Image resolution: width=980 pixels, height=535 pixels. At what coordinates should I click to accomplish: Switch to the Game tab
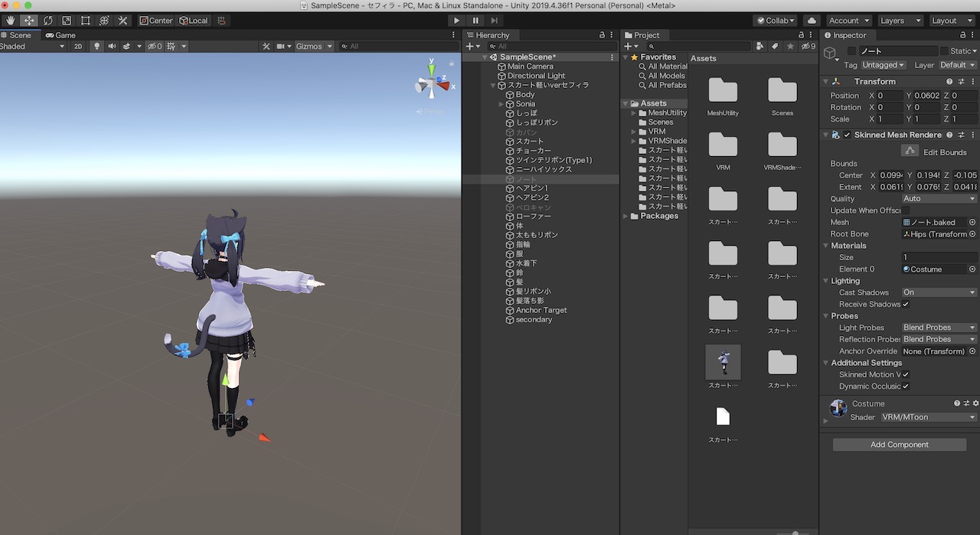pos(58,34)
